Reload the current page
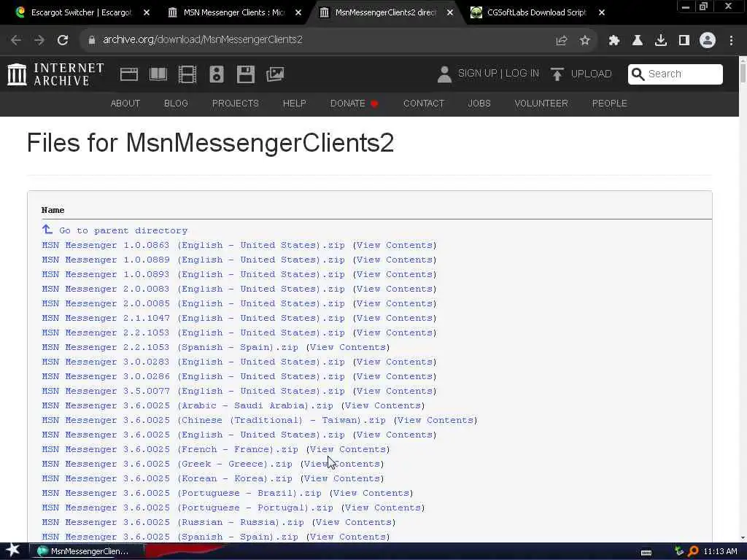 pyautogui.click(x=63, y=40)
